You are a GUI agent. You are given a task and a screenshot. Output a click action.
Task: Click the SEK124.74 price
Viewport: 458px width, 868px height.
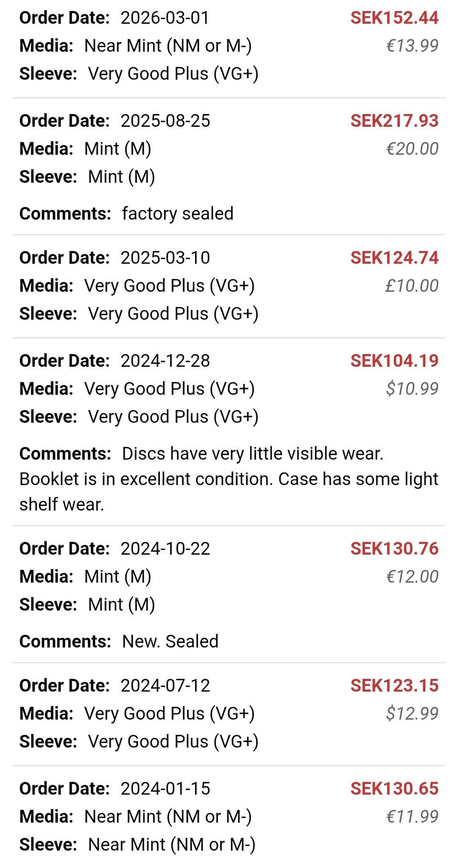tap(394, 258)
